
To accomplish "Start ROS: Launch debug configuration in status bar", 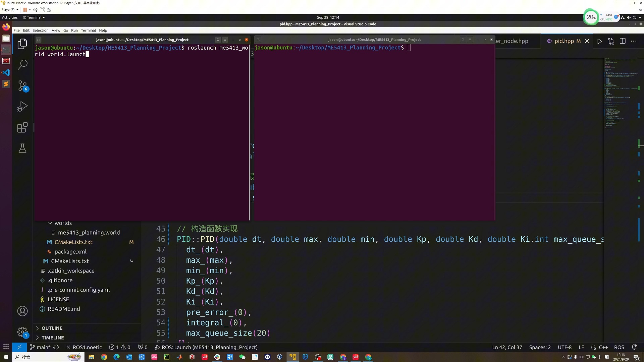I will pos(206,347).
